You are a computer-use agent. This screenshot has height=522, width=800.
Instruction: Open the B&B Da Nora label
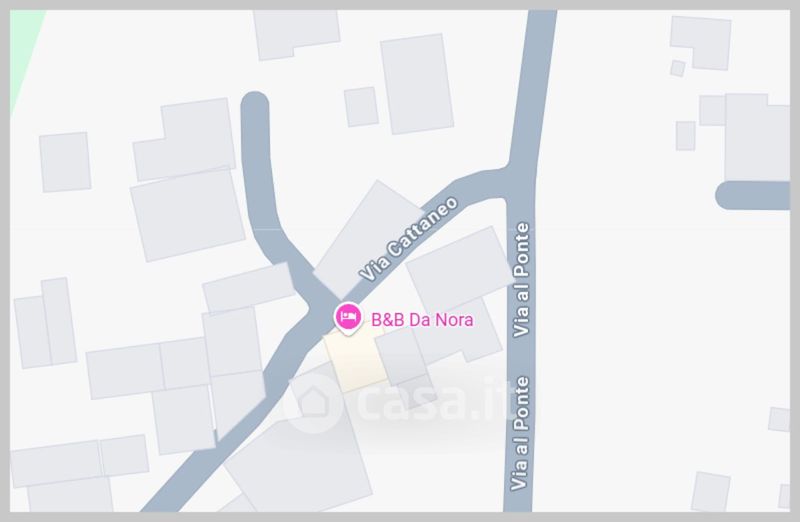click(x=422, y=320)
